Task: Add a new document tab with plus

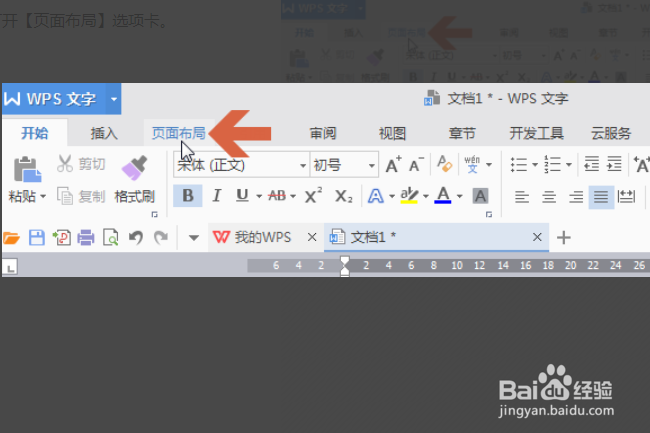Action: 563,238
